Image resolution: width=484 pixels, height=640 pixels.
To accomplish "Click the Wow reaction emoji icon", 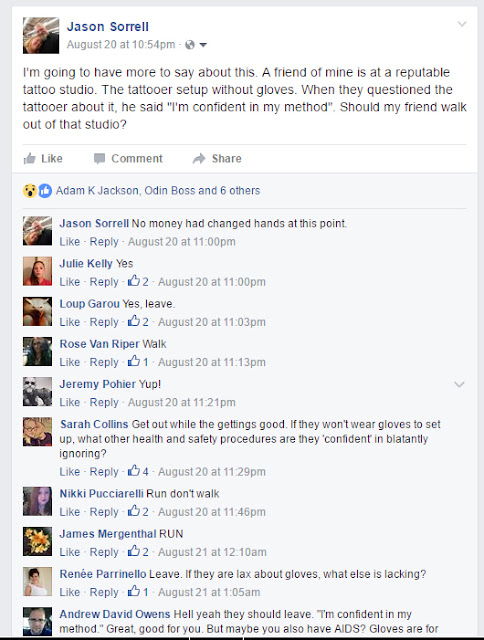I will 30,191.
